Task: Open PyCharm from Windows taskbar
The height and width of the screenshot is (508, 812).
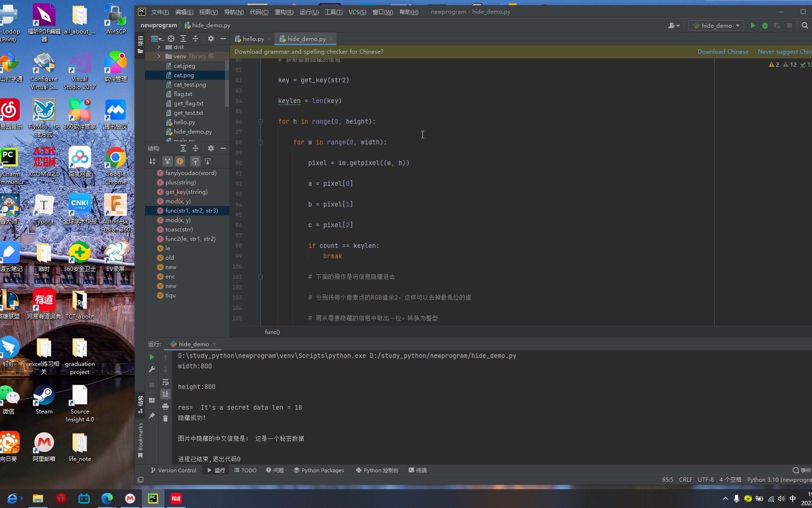Action: click(153, 499)
